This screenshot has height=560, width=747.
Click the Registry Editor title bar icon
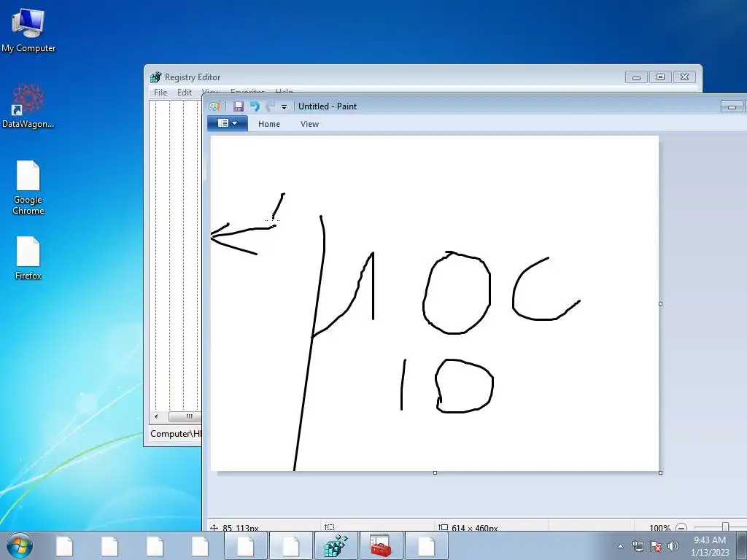155,77
